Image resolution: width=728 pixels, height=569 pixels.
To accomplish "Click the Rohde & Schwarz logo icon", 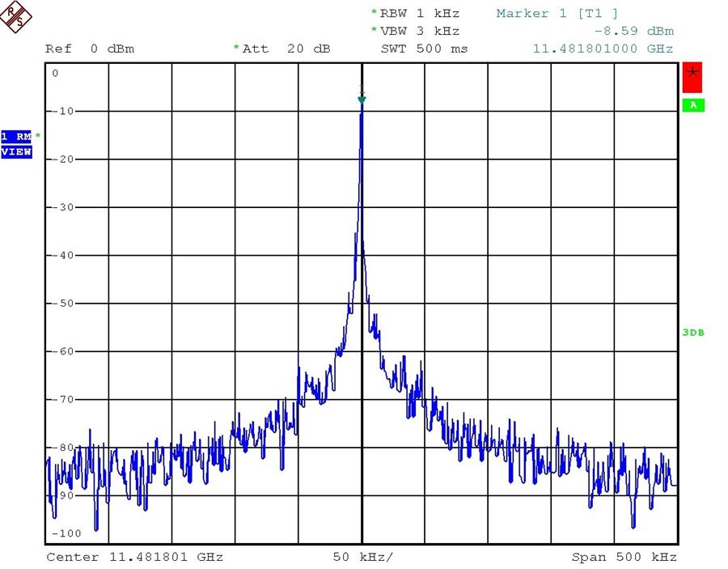I will [18, 17].
